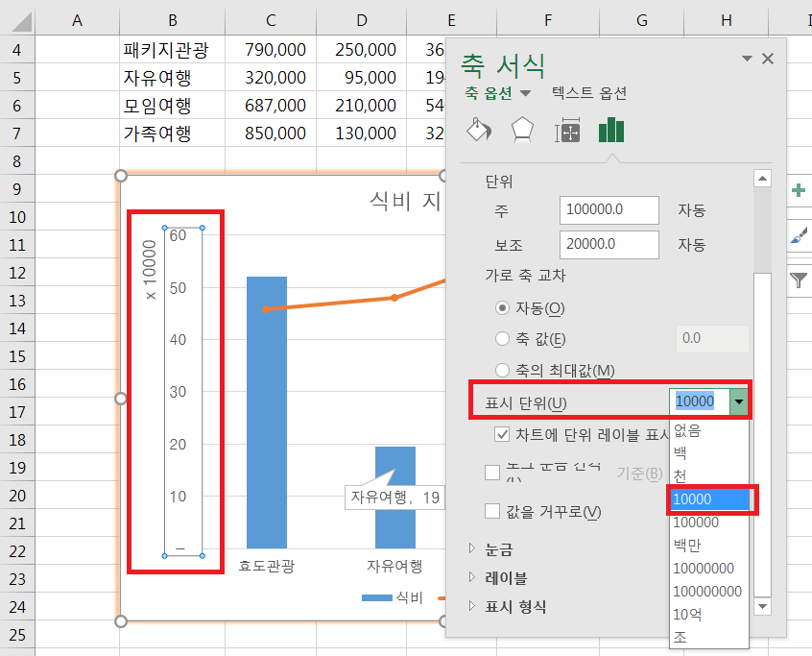Expand the 표시 형식 section
This screenshot has width=812, height=656.
(471, 606)
